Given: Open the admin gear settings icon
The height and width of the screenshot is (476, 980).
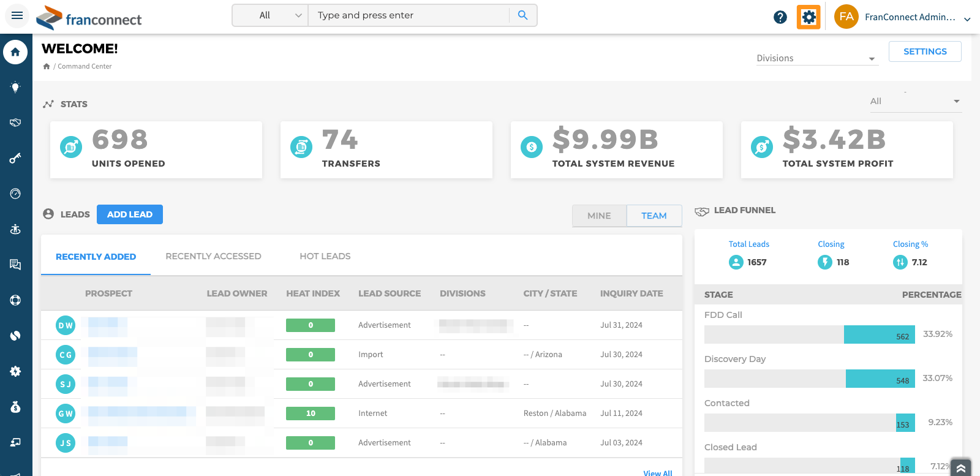Looking at the screenshot, I should click(809, 17).
